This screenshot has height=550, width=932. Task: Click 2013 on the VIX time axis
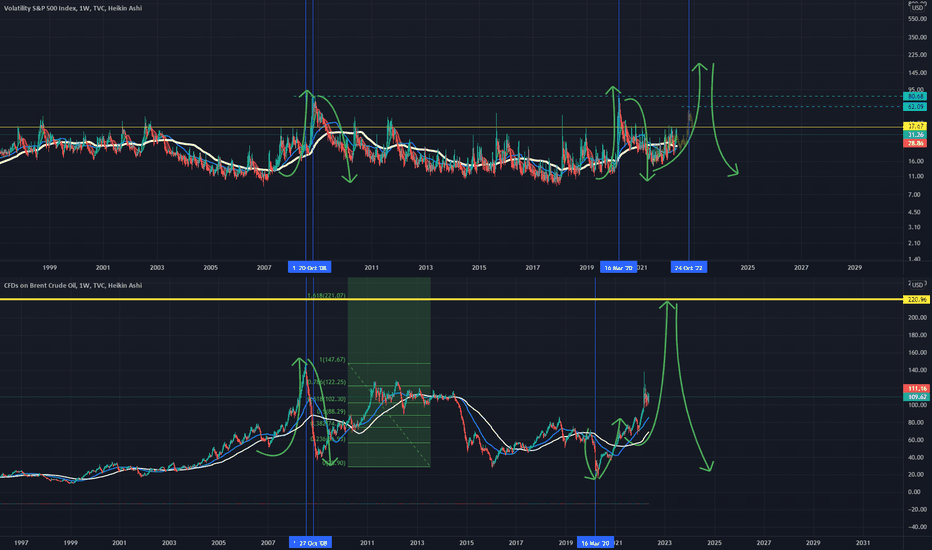(x=426, y=268)
